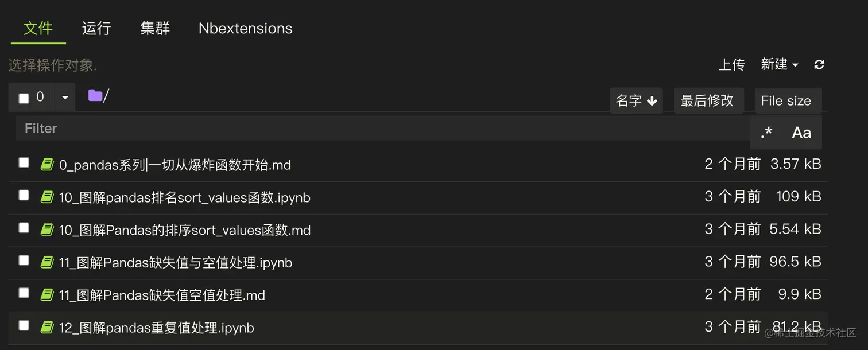Sort by 最后修改 column

(707, 100)
